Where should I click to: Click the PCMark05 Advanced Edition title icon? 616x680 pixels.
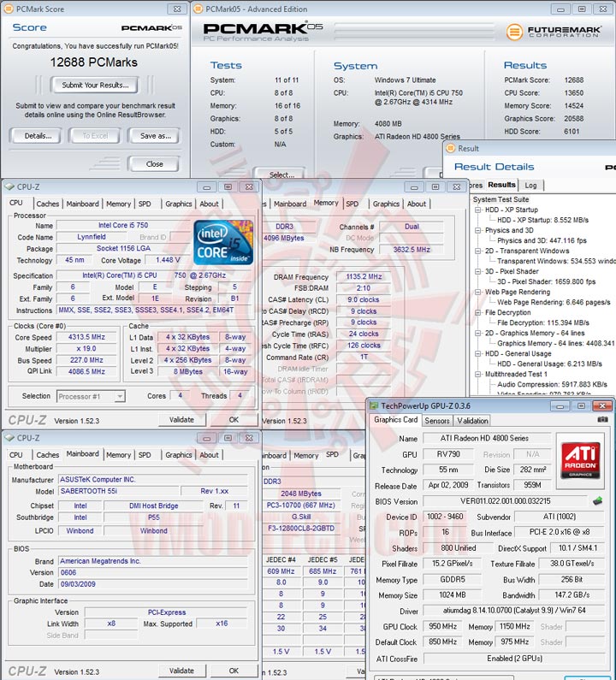pyautogui.click(x=198, y=9)
